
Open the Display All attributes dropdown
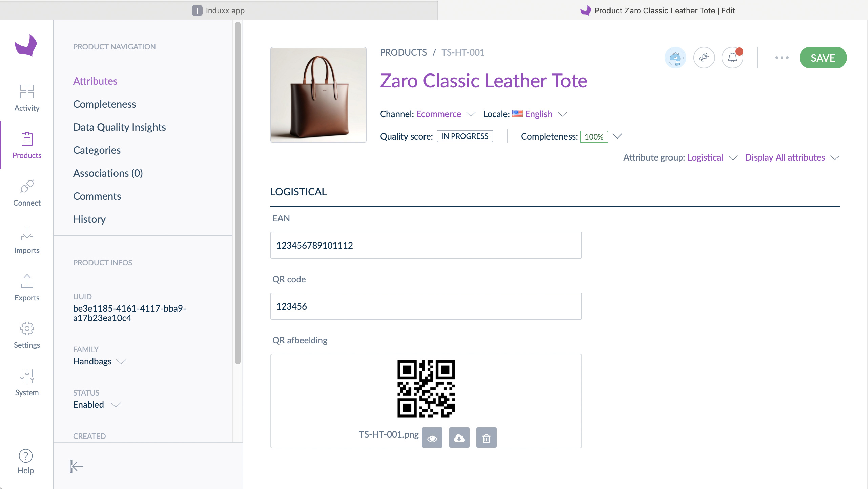792,157
